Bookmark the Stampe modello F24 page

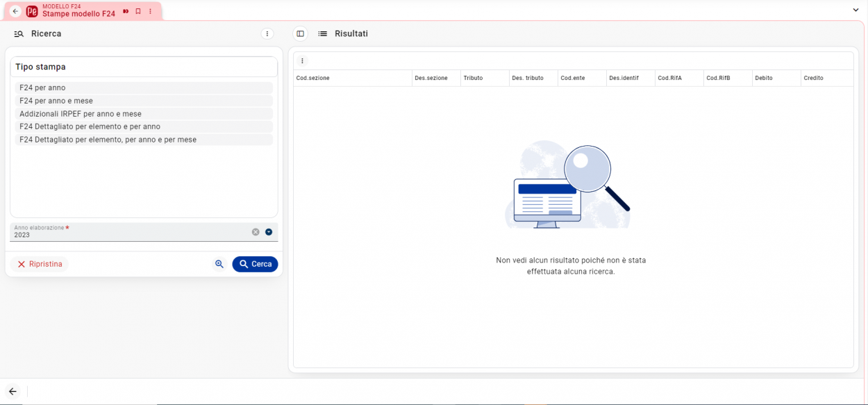point(138,11)
